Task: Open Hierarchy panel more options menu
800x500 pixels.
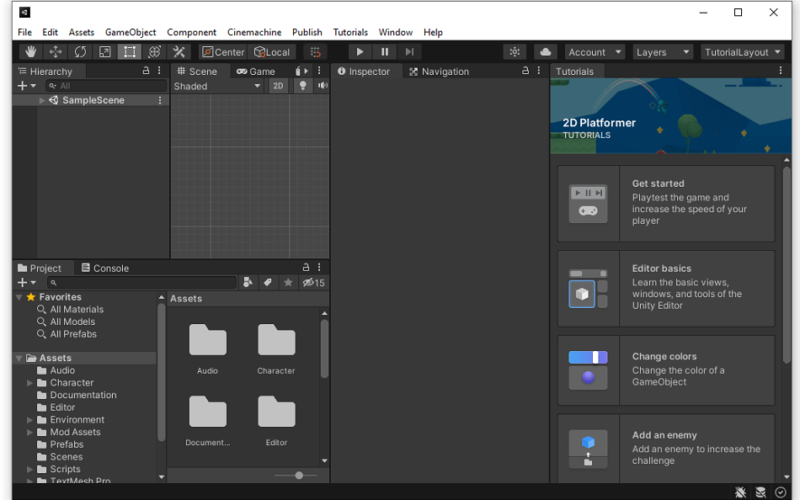Action: click(x=159, y=71)
